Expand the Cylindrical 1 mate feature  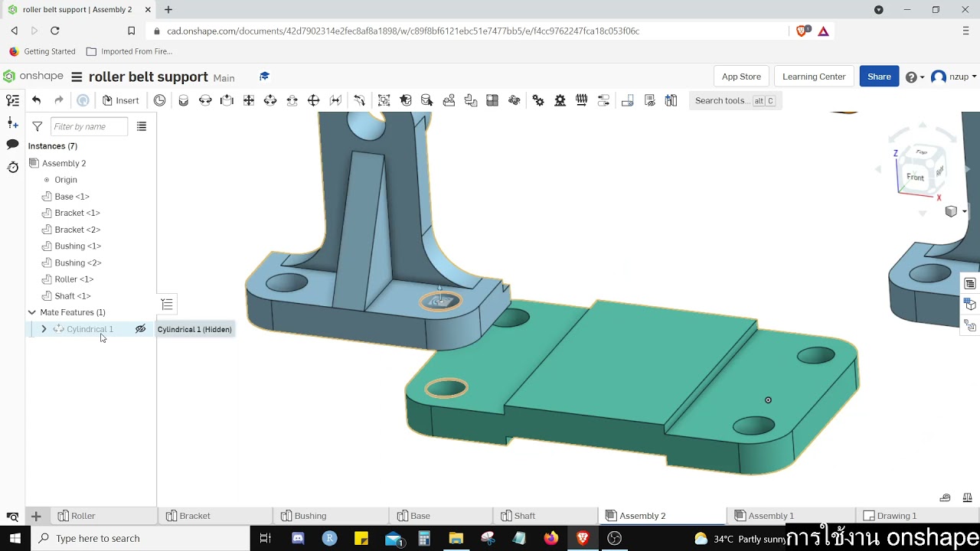tap(44, 329)
